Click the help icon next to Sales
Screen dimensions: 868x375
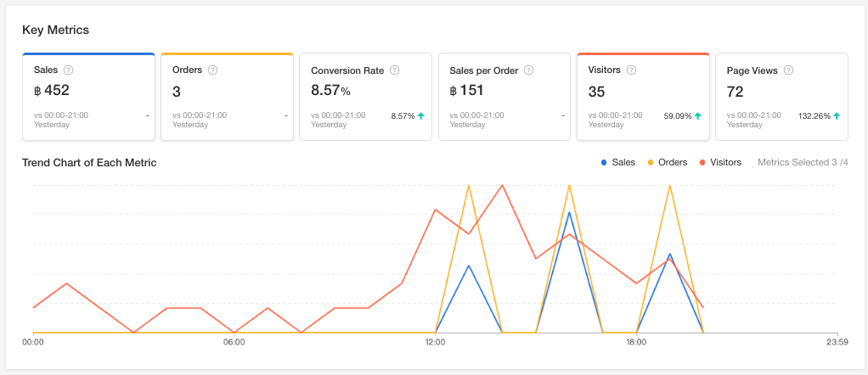point(69,70)
